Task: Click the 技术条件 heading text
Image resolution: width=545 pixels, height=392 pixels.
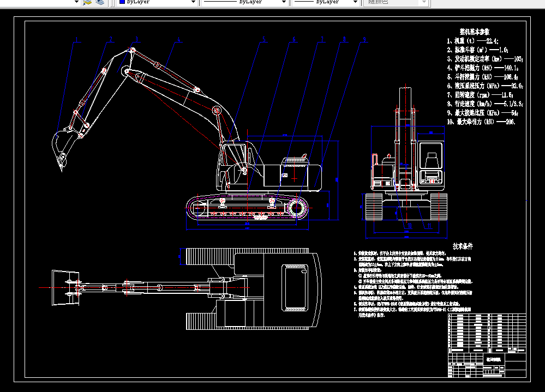Action: 463,246
